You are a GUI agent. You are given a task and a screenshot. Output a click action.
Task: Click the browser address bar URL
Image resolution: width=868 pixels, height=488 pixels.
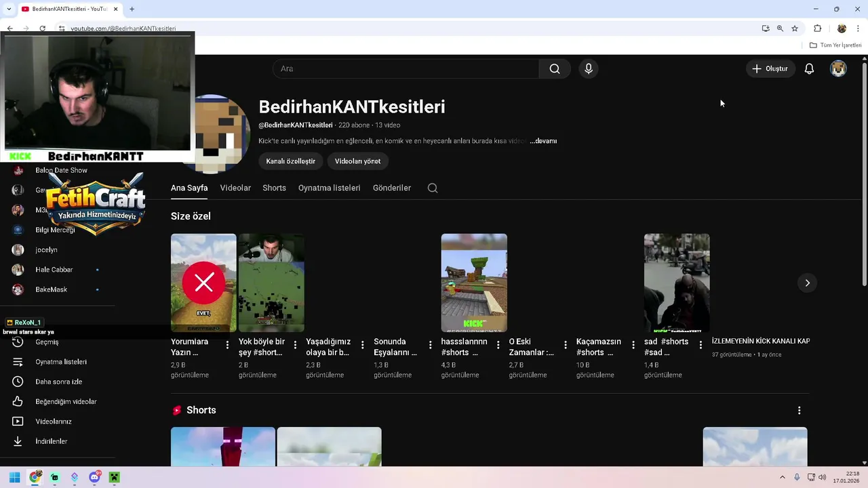pyautogui.click(x=123, y=28)
